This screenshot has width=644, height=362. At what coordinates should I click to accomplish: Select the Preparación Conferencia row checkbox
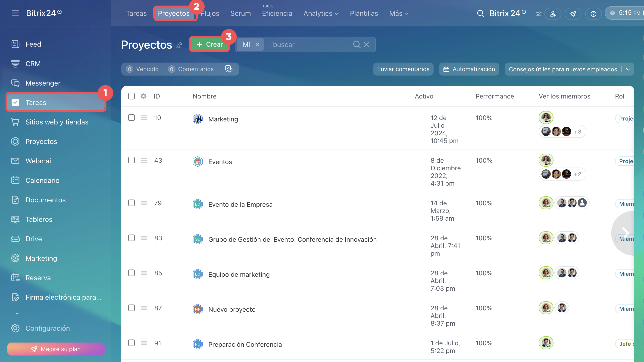tap(131, 343)
